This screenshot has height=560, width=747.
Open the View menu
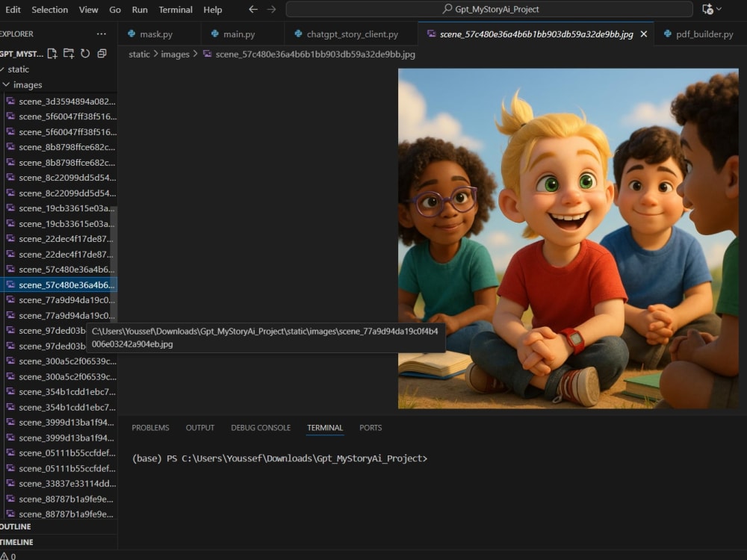tap(88, 10)
